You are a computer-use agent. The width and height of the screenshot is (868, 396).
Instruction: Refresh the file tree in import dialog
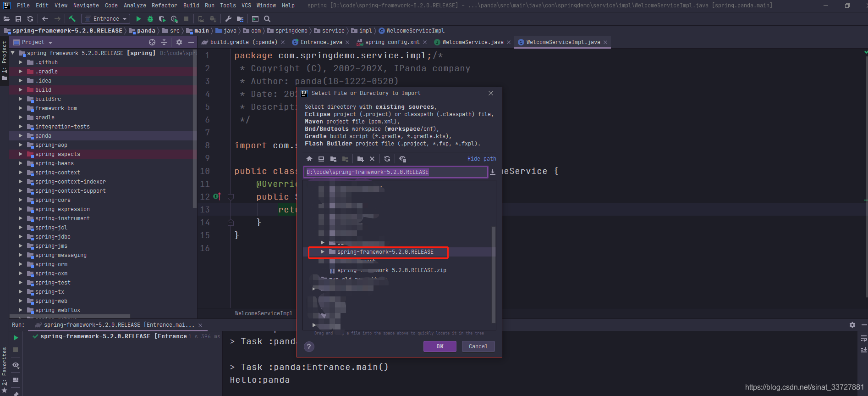[387, 159]
